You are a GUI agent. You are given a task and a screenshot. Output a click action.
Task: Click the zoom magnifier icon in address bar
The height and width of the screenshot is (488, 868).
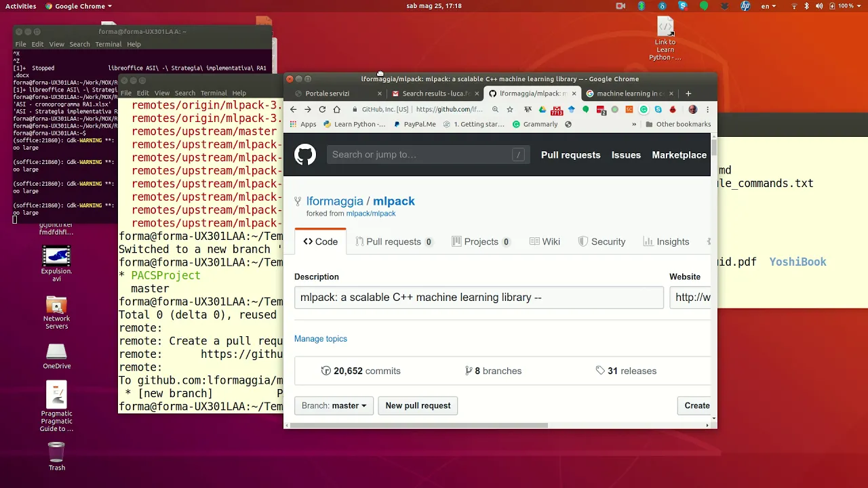point(495,109)
